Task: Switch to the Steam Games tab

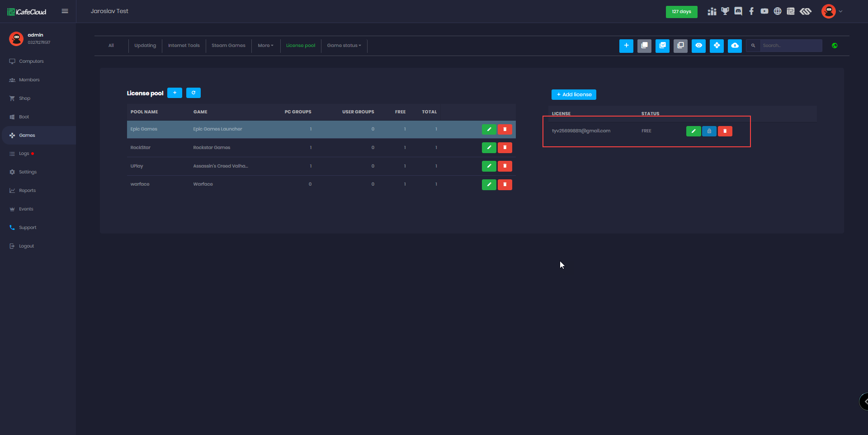Action: 228,46
